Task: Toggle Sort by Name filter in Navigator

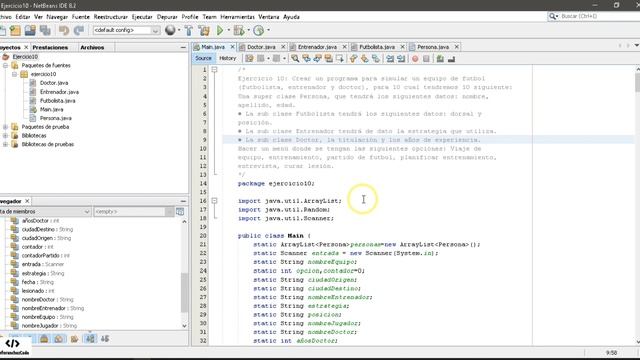Action: [x=90, y=339]
